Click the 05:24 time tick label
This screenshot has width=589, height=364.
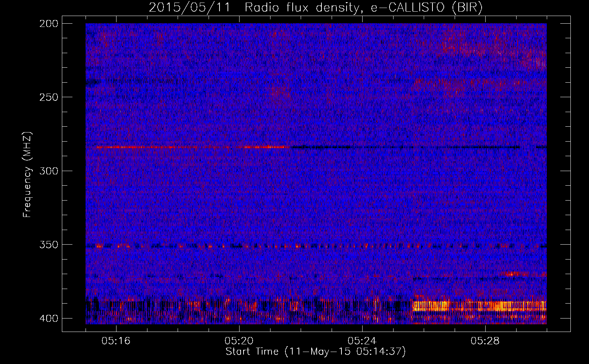pyautogui.click(x=362, y=341)
